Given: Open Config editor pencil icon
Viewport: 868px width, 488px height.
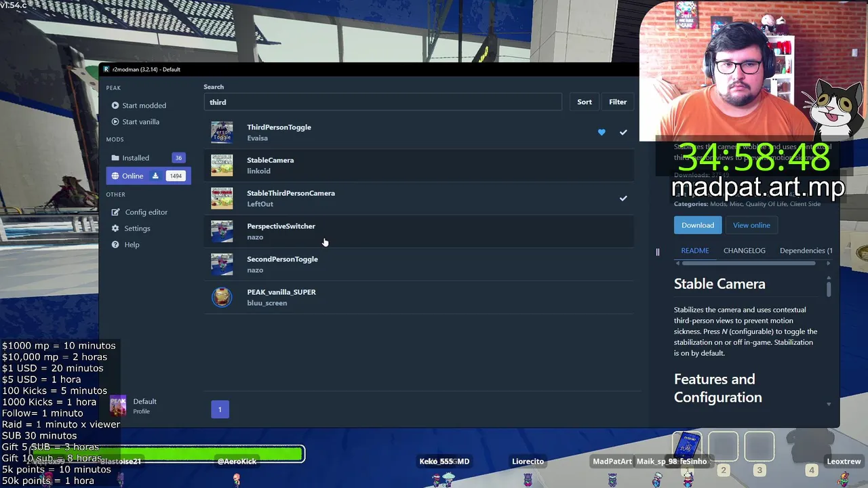Looking at the screenshot, I should [x=115, y=212].
